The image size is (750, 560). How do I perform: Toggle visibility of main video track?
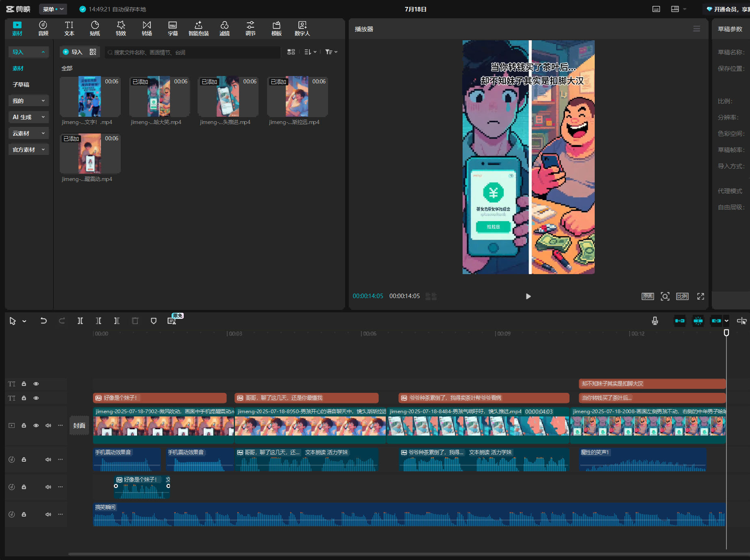click(36, 425)
